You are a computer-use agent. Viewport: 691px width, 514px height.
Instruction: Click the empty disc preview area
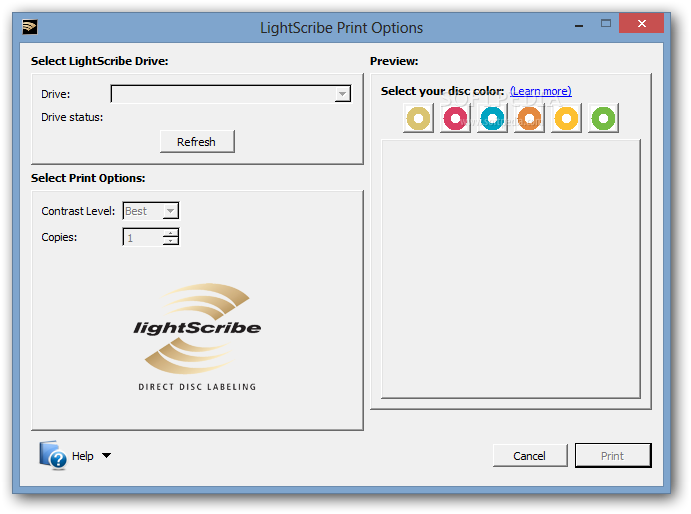point(511,269)
